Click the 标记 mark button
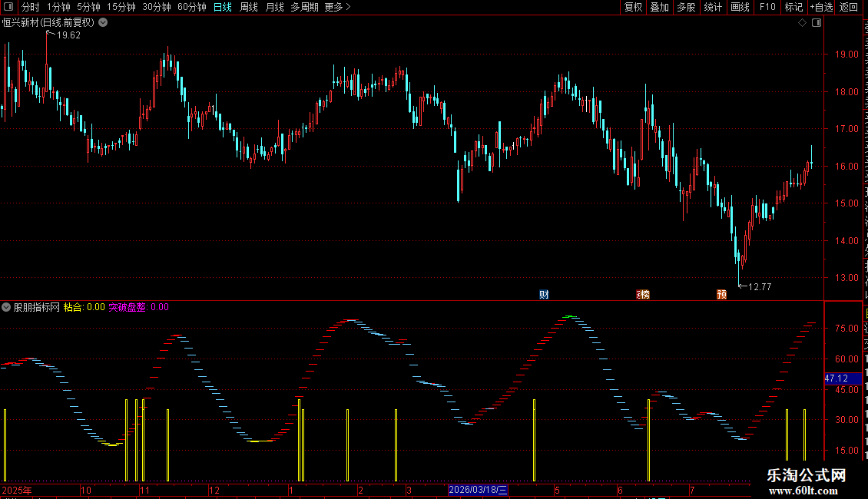This screenshot has height=499, width=868. pyautogui.click(x=793, y=7)
